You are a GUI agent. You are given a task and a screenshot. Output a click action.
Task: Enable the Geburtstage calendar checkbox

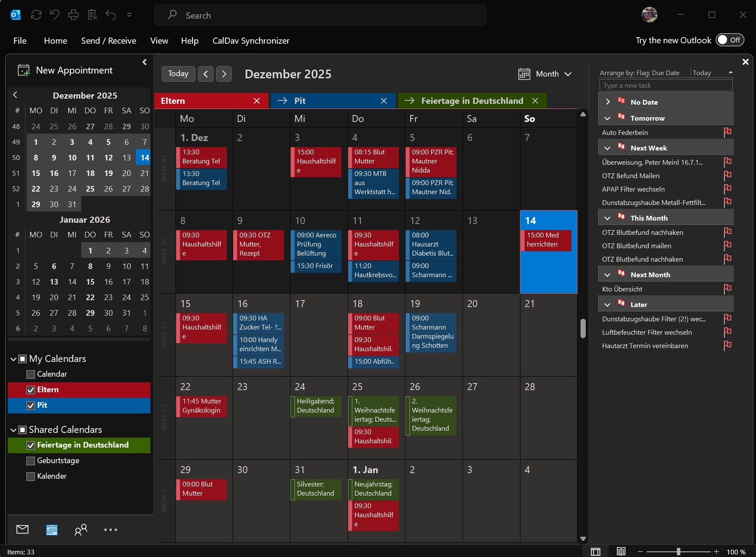(x=31, y=461)
